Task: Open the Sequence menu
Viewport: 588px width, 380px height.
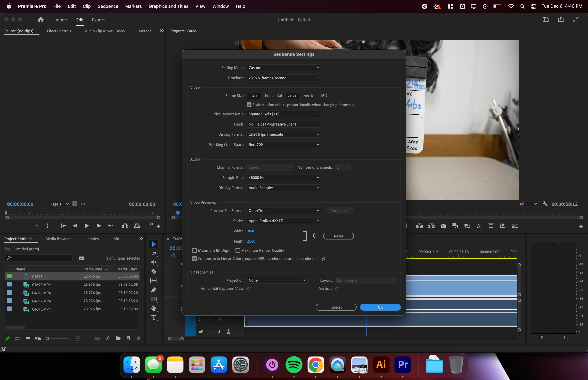Action: tap(108, 6)
